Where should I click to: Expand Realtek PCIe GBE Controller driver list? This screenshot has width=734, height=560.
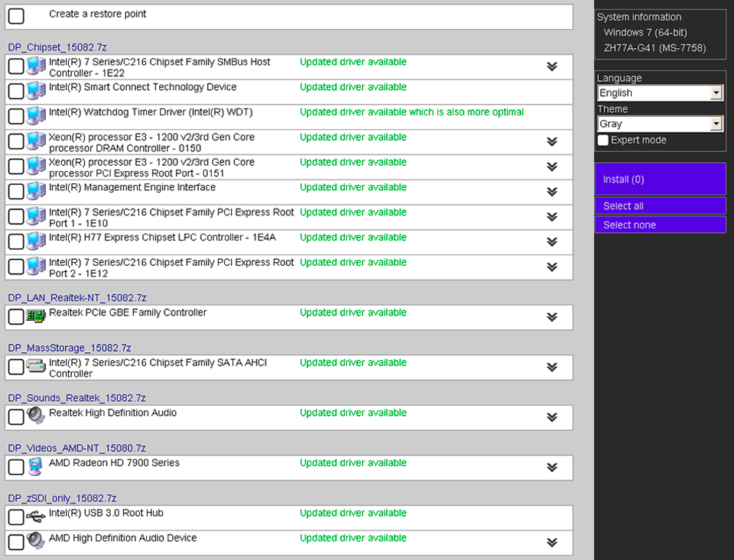552,317
